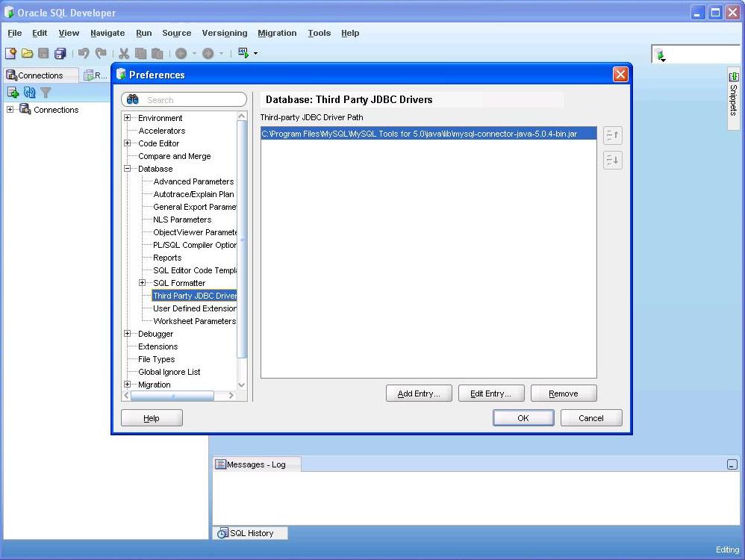Screen dimensions: 745x560
Task: Click the Cut scissors icon
Action: click(124, 53)
